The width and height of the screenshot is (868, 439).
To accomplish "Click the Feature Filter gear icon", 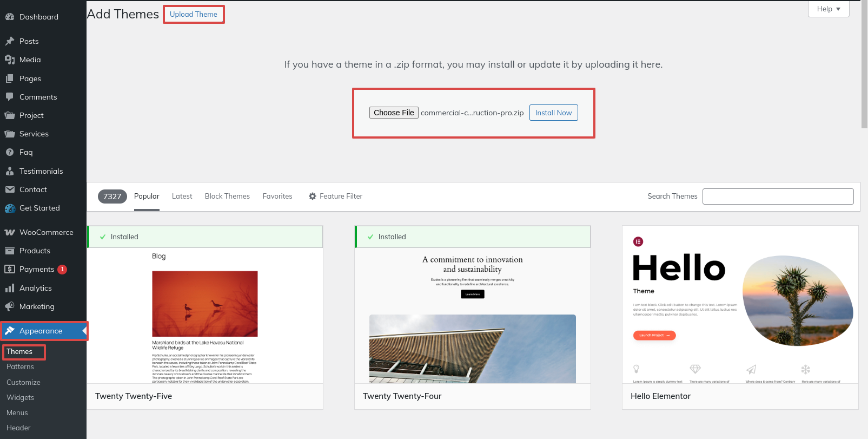I will point(313,196).
